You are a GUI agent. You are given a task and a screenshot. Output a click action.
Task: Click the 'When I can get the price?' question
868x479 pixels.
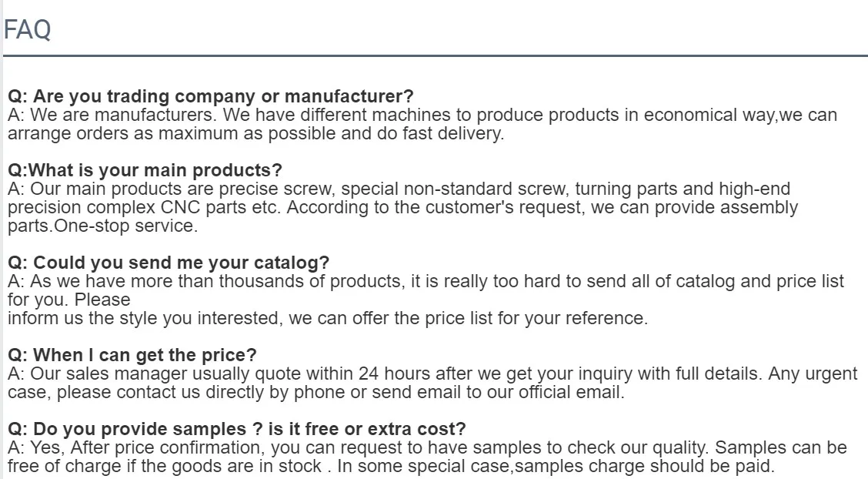tap(132, 355)
